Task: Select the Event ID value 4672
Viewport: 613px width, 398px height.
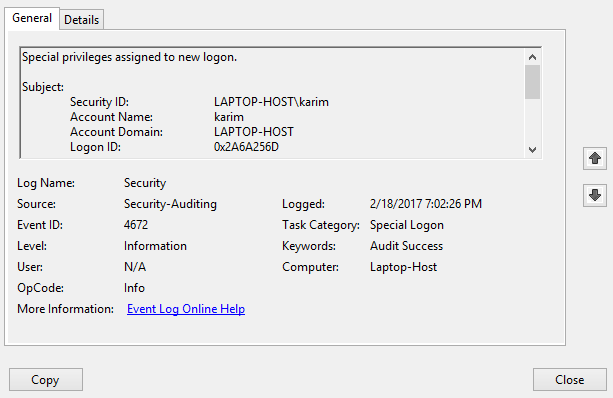Action: pos(136,225)
